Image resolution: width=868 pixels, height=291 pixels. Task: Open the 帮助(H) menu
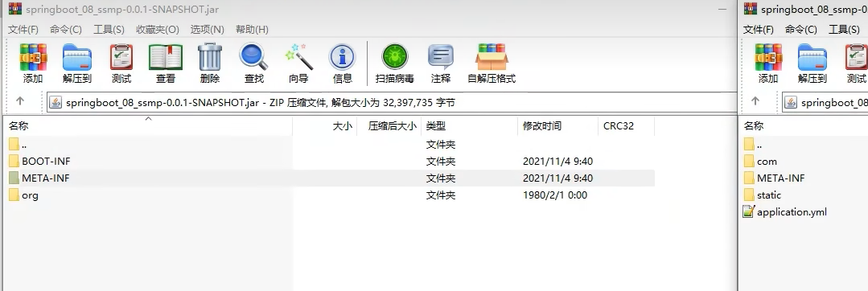[x=253, y=29]
